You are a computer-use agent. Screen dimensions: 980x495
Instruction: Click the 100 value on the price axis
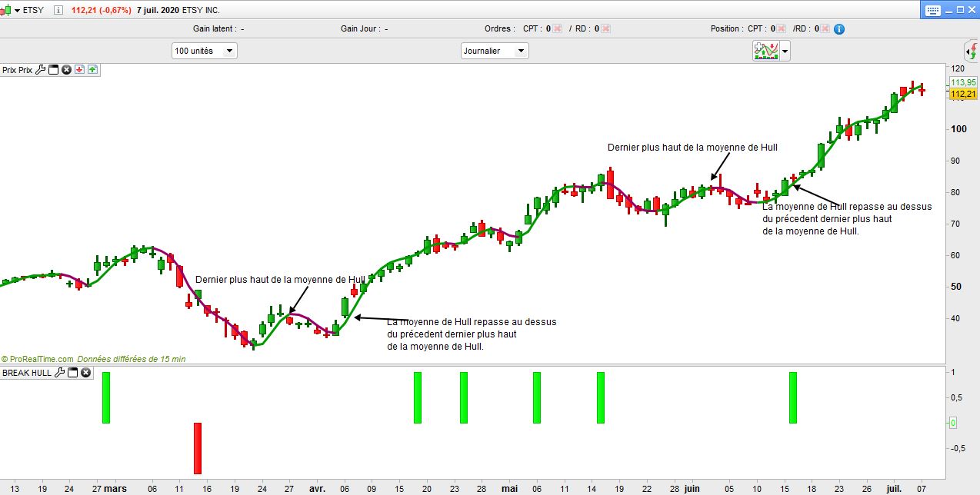tap(958, 128)
